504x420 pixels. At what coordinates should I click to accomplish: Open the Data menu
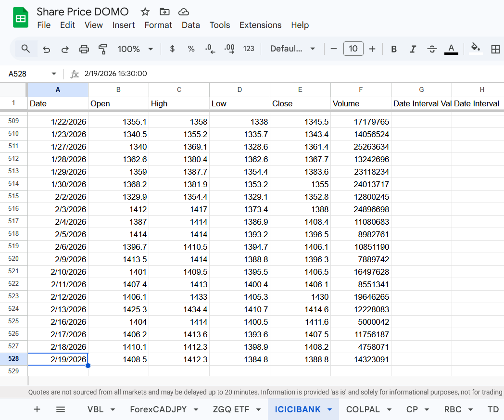click(x=190, y=25)
